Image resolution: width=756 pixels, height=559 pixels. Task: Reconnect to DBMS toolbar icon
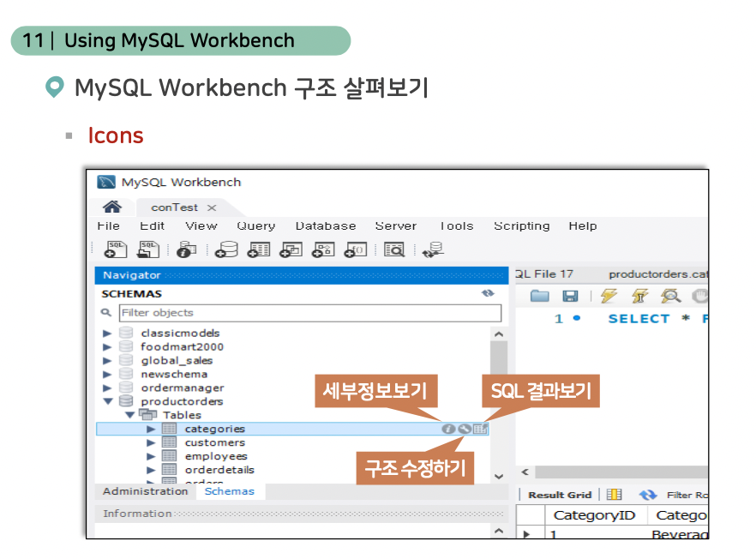433,249
